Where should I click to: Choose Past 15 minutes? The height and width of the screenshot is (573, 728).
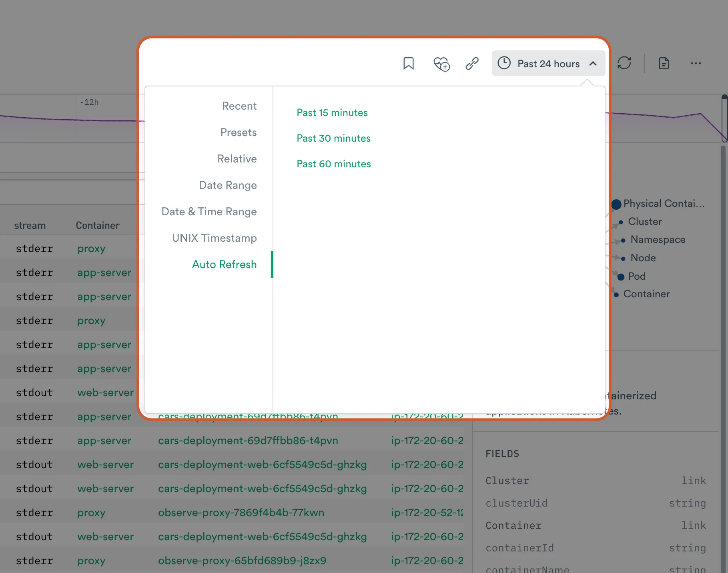point(332,113)
